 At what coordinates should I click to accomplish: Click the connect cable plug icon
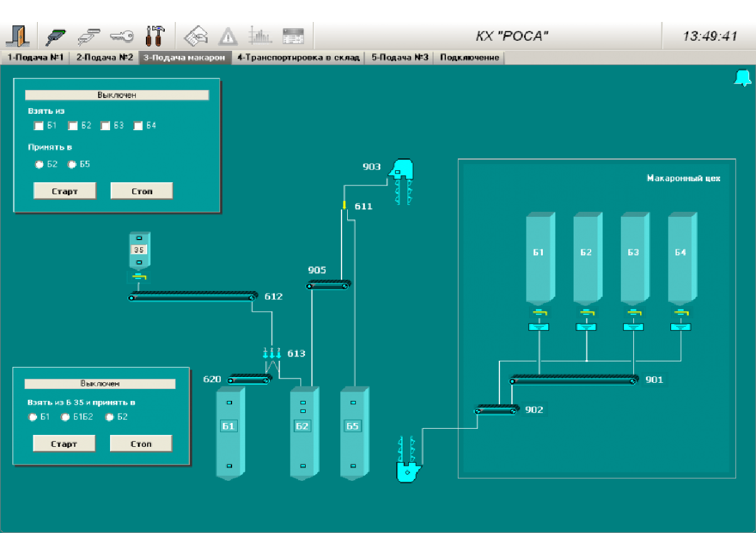point(57,36)
